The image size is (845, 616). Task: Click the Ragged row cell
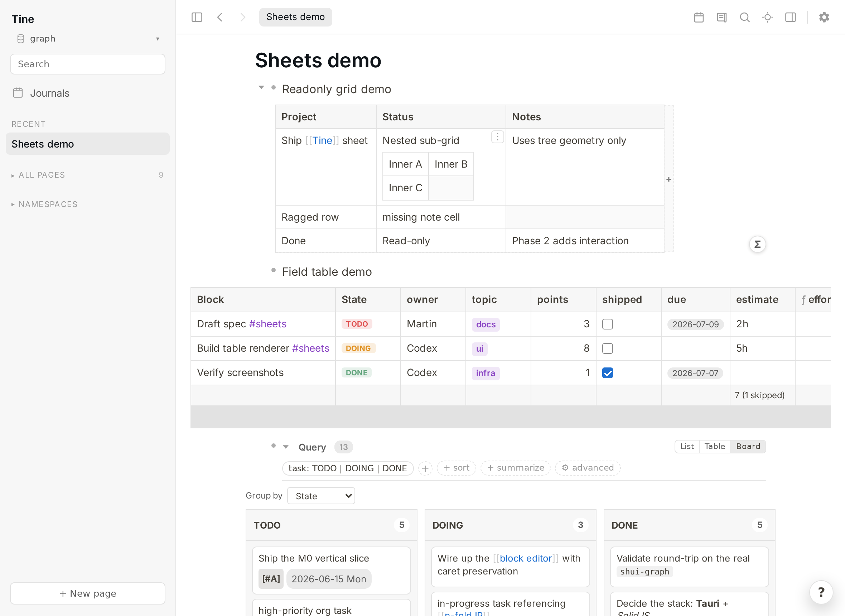[x=326, y=217]
